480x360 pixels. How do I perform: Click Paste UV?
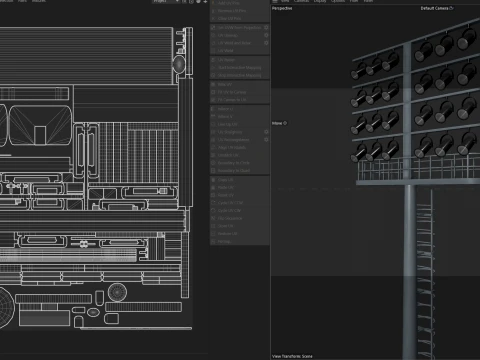pyautogui.click(x=239, y=187)
